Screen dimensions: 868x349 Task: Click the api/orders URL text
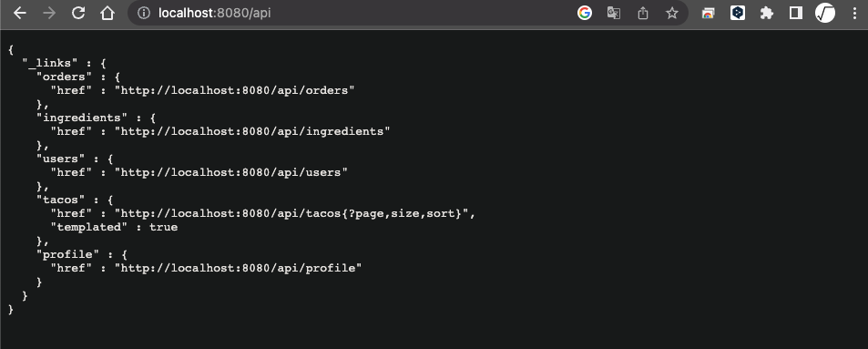click(235, 90)
